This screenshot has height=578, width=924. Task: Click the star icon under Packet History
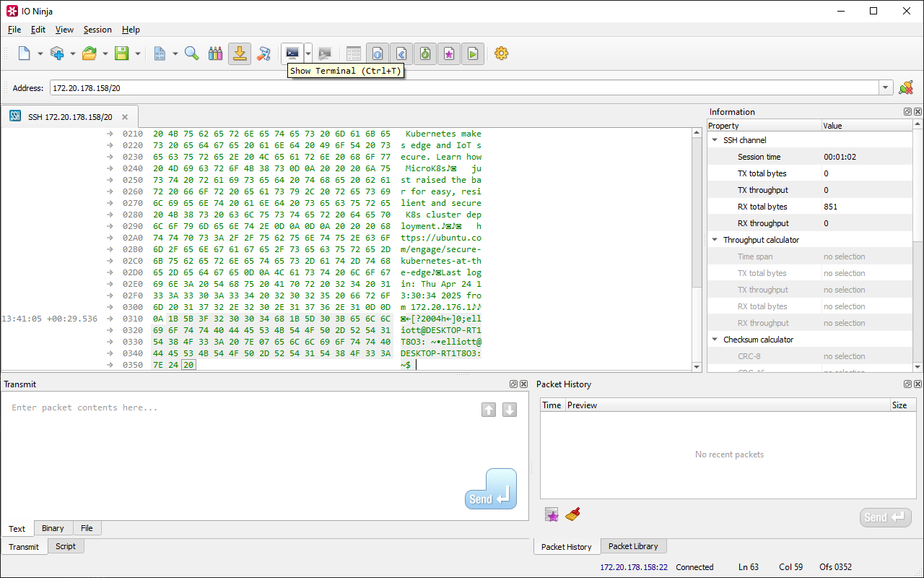click(x=552, y=514)
